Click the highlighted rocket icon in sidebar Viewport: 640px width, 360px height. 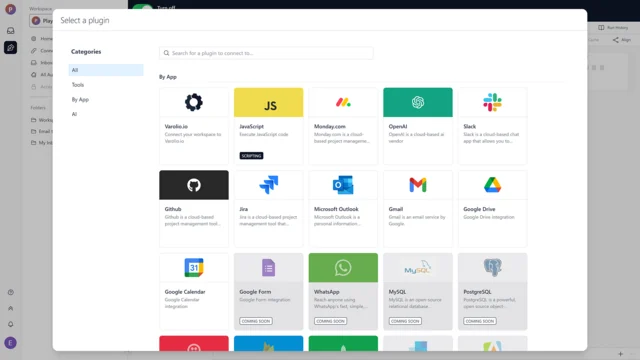(x=11, y=48)
